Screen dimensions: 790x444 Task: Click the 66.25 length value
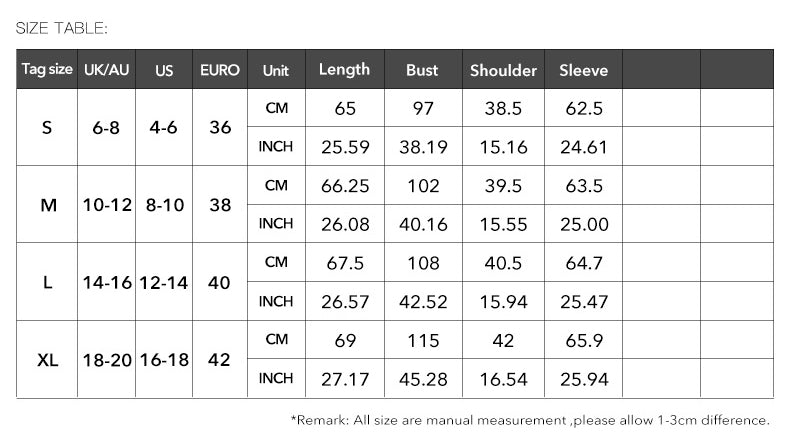[x=345, y=186]
